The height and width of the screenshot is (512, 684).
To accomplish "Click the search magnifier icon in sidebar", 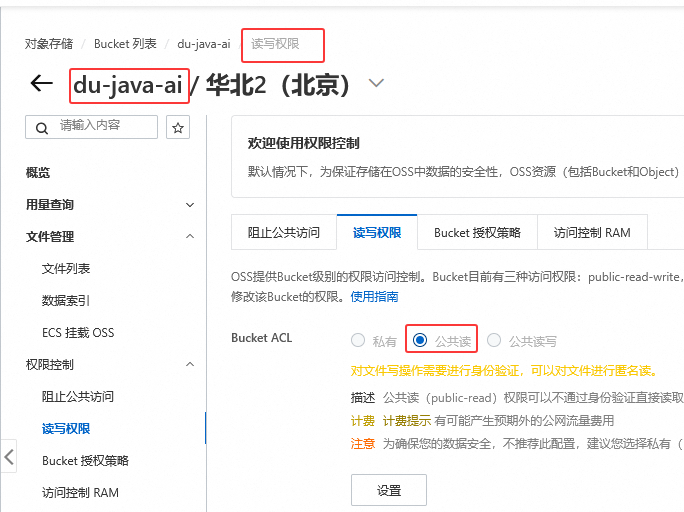I will tap(42, 127).
